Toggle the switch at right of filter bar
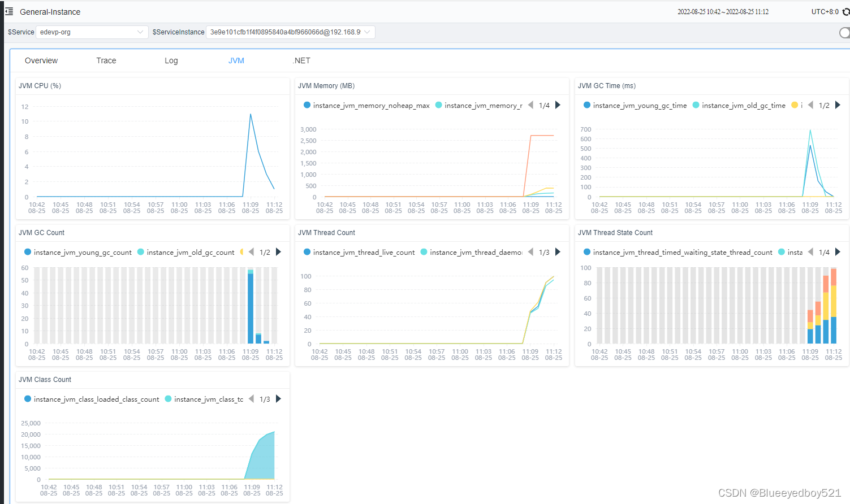Image resolution: width=850 pixels, height=504 pixels. tap(844, 33)
